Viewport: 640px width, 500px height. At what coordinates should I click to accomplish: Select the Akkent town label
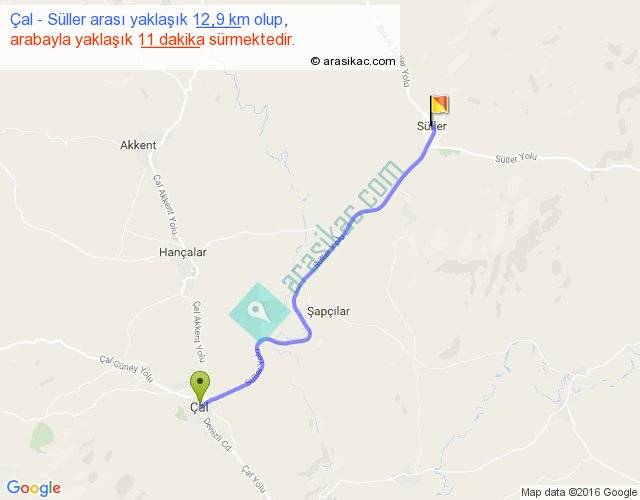pyautogui.click(x=138, y=145)
